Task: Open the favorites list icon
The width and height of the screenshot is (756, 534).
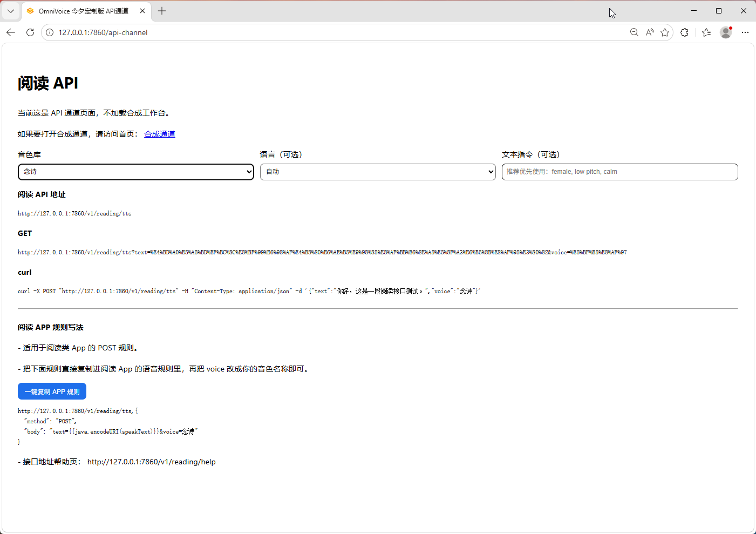Action: 706,32
